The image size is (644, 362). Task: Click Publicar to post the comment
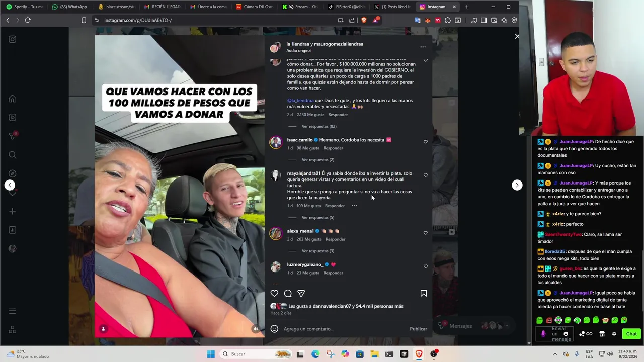pos(418,329)
